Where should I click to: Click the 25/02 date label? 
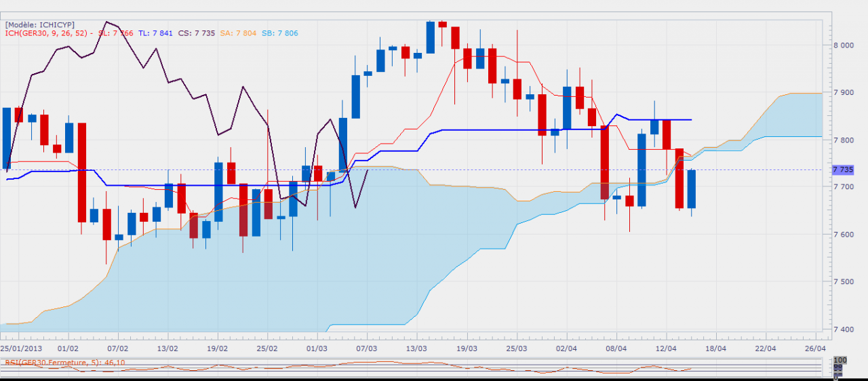coord(267,347)
